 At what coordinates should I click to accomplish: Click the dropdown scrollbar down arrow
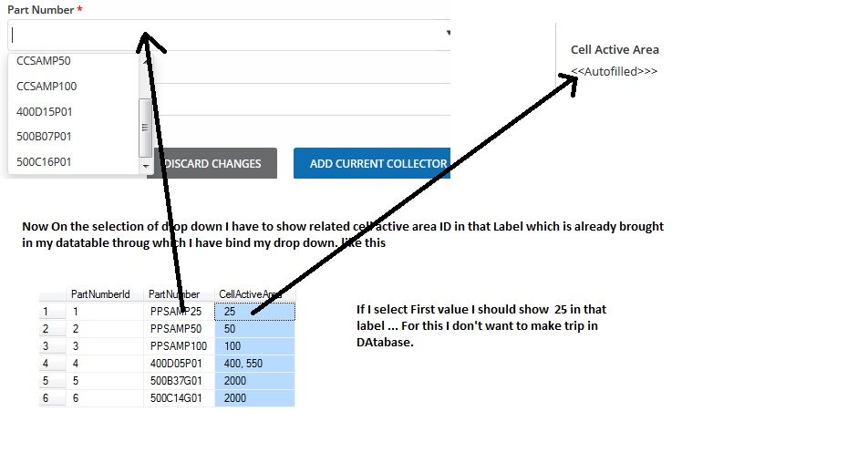point(145,167)
